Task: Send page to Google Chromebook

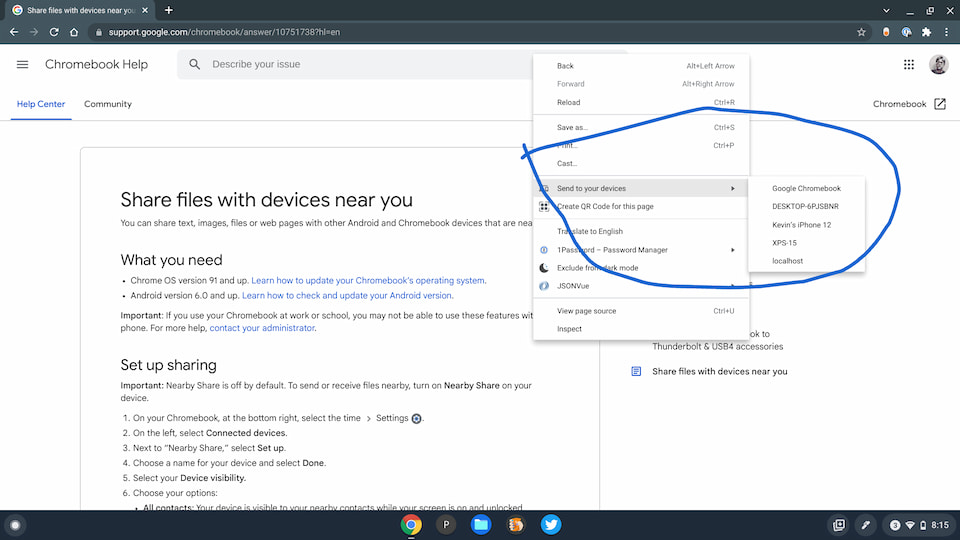Action: click(x=806, y=189)
